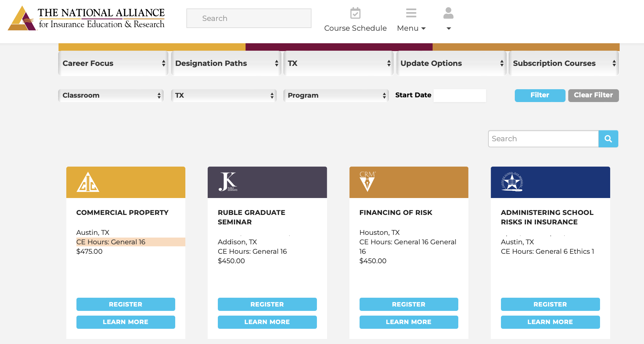Viewport: 644px width, 344px height.
Task: Click 'Houston, TX' location text
Action: click(379, 232)
